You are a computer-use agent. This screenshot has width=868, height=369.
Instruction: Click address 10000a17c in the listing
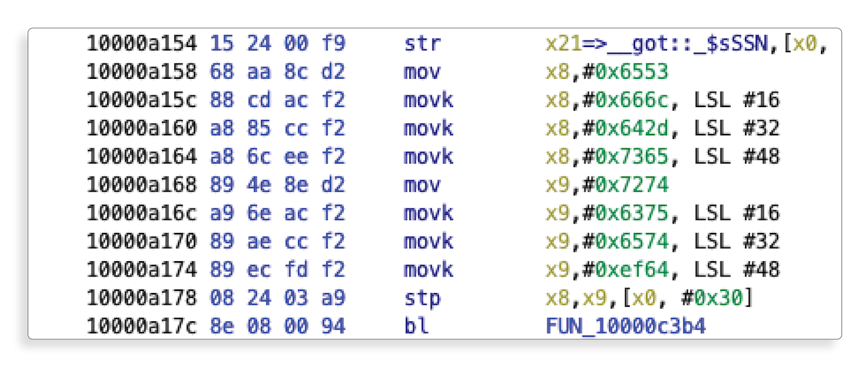coord(141,326)
